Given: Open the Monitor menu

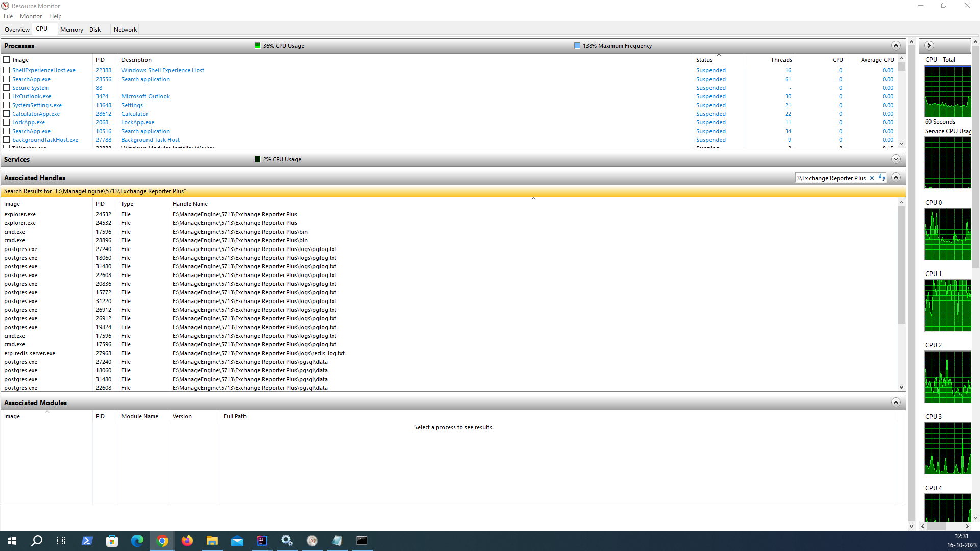Looking at the screenshot, I should (x=31, y=16).
